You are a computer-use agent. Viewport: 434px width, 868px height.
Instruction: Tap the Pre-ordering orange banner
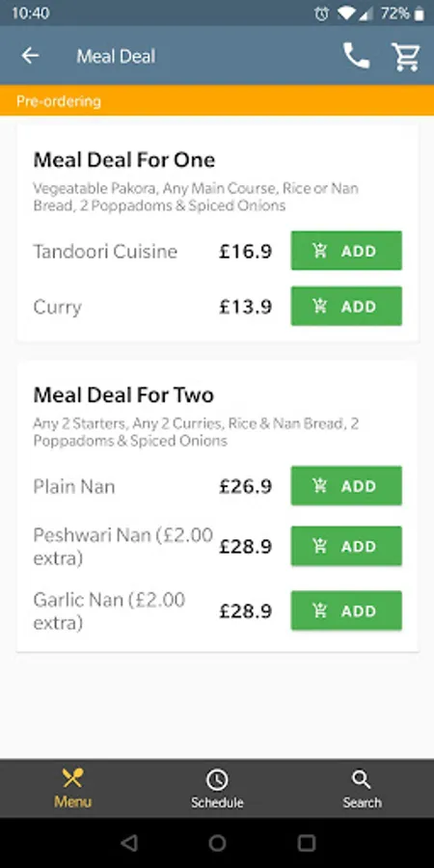[217, 100]
